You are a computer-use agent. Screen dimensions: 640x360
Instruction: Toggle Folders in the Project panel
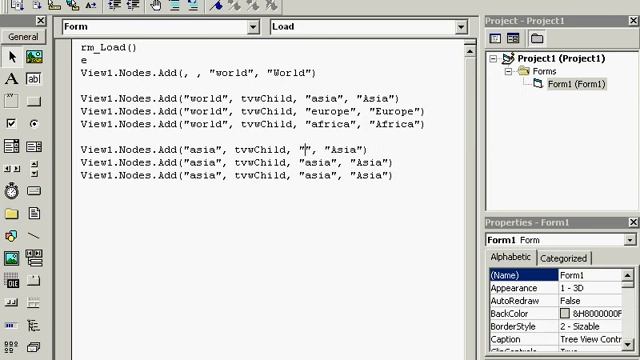(537, 38)
